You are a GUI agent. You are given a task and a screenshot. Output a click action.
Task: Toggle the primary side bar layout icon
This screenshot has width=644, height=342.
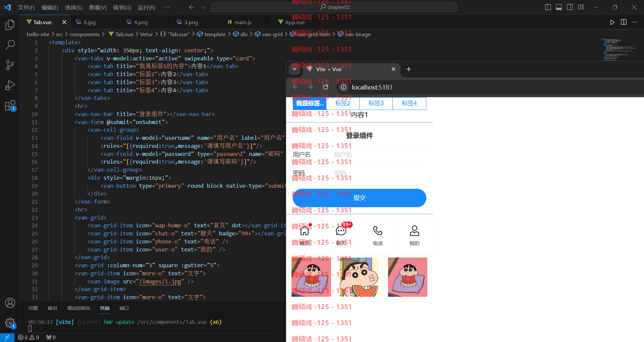(x=548, y=7)
